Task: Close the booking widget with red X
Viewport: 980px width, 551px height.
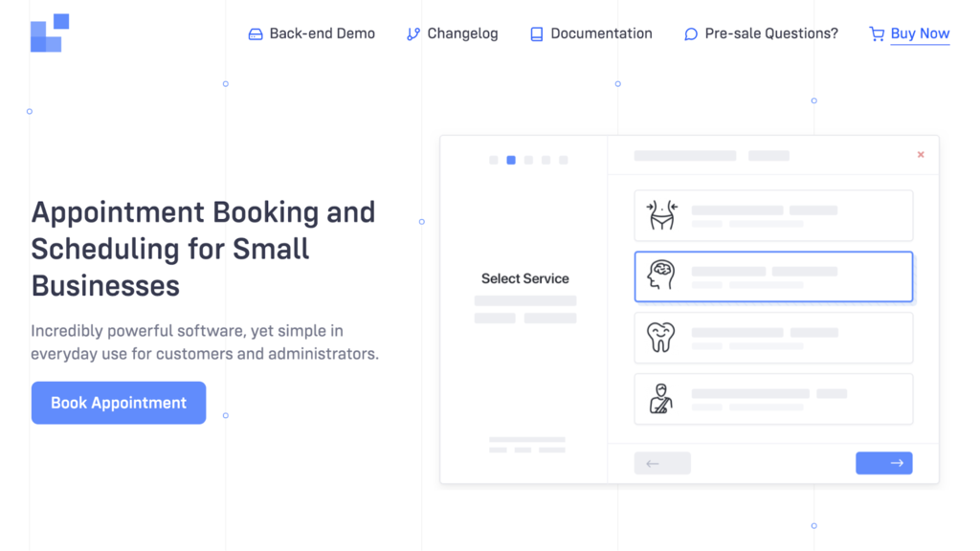Action: [x=921, y=155]
